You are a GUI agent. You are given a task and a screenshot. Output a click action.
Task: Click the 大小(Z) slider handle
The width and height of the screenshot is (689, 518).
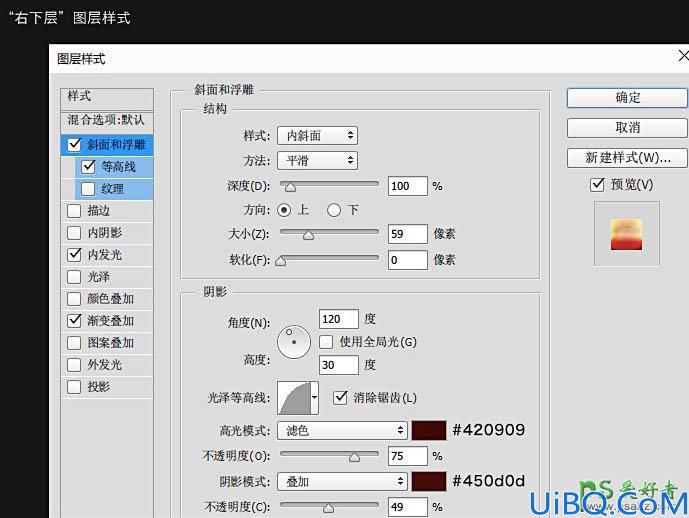click(x=308, y=235)
